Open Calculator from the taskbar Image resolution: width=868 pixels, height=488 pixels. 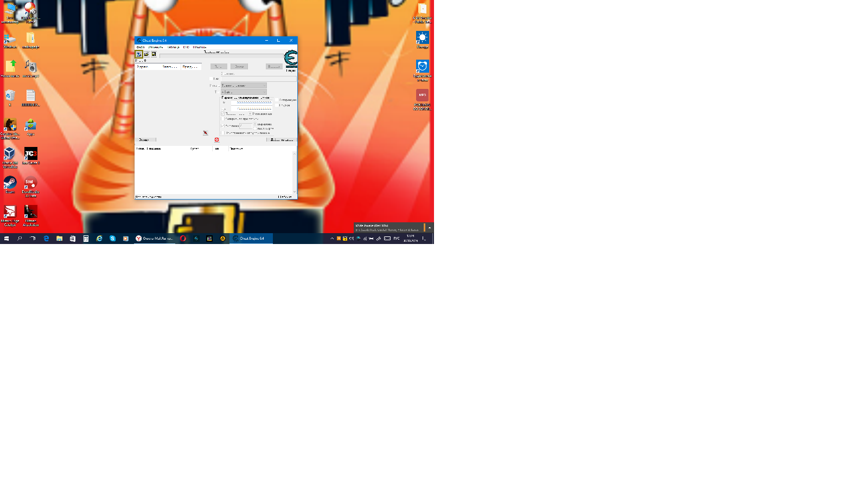coord(86,238)
